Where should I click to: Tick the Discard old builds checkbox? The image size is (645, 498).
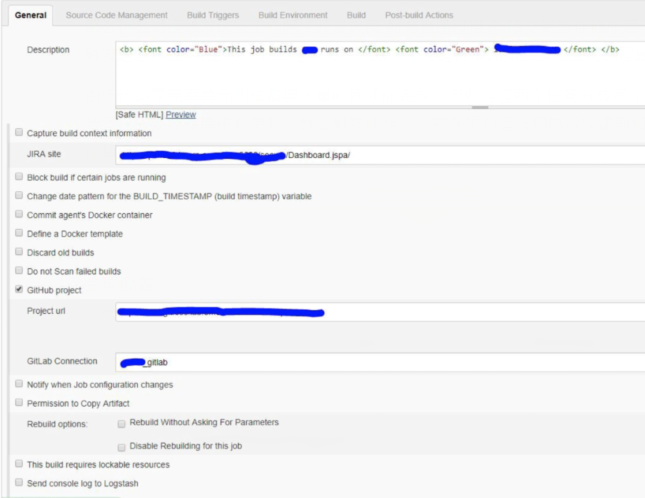click(19, 253)
